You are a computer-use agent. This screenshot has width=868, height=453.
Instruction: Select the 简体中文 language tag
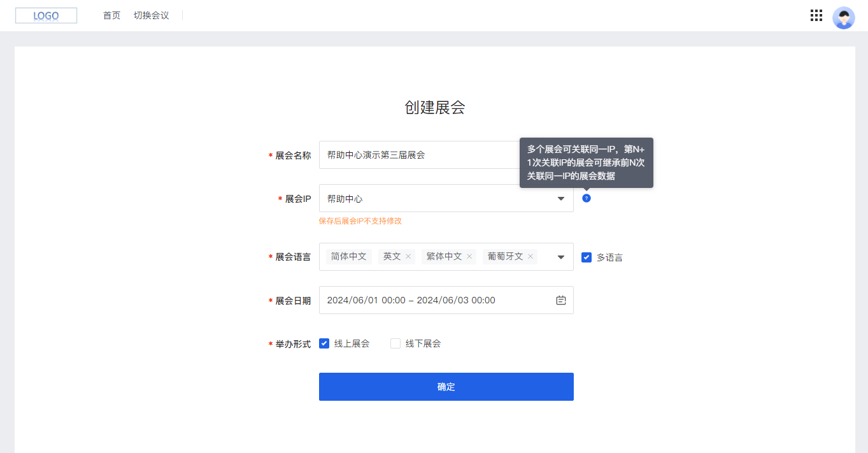[x=348, y=255]
